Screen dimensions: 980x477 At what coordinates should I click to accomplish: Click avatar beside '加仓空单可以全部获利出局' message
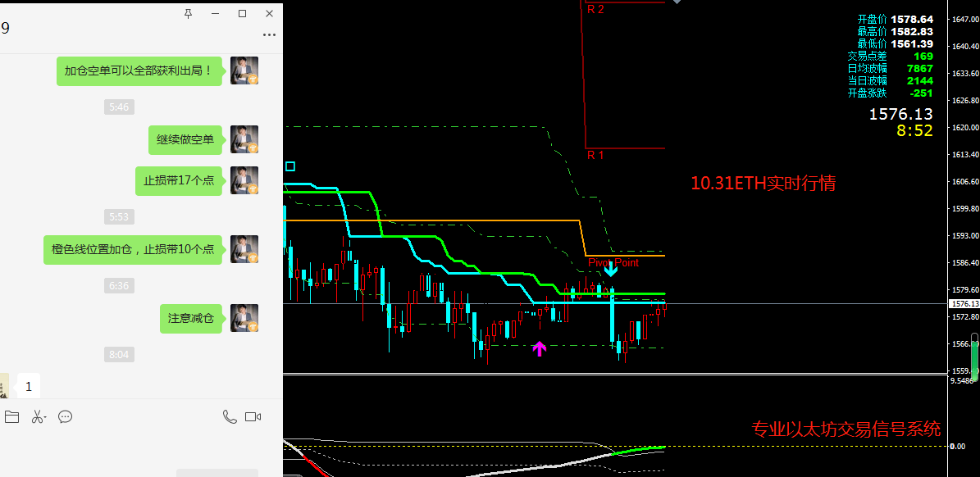click(x=244, y=70)
